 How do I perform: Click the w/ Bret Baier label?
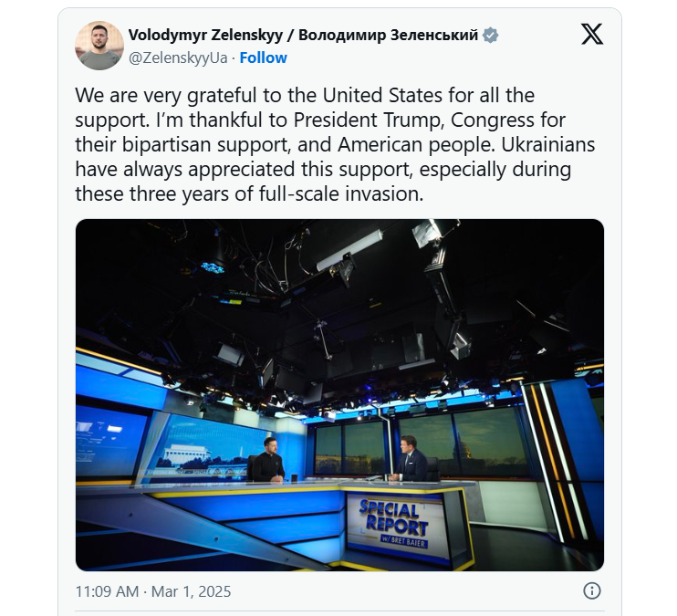click(x=404, y=540)
